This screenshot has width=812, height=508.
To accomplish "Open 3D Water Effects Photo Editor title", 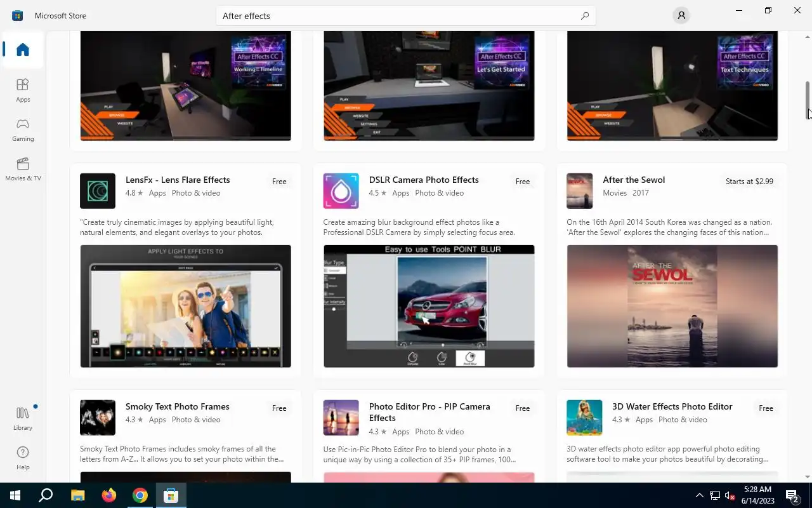I will [x=672, y=406].
